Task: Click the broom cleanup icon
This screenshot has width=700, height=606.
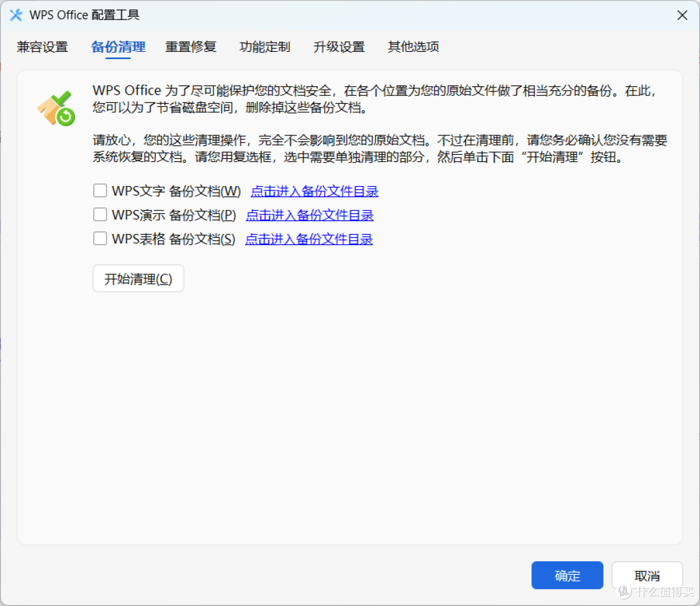Action: click(56, 108)
